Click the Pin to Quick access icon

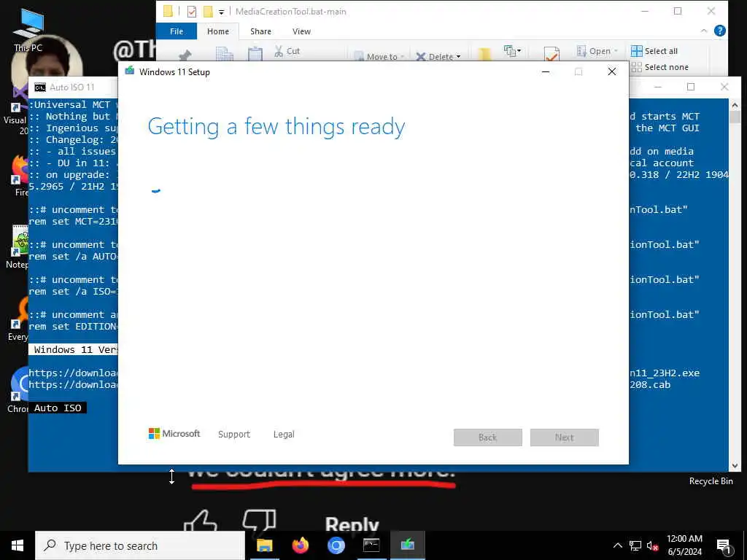click(185, 55)
